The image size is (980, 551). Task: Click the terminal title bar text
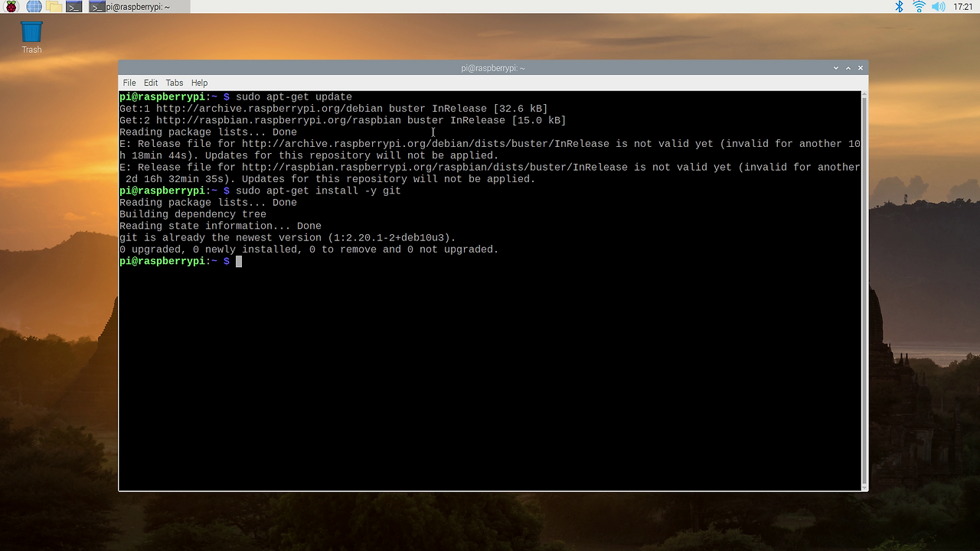click(493, 68)
